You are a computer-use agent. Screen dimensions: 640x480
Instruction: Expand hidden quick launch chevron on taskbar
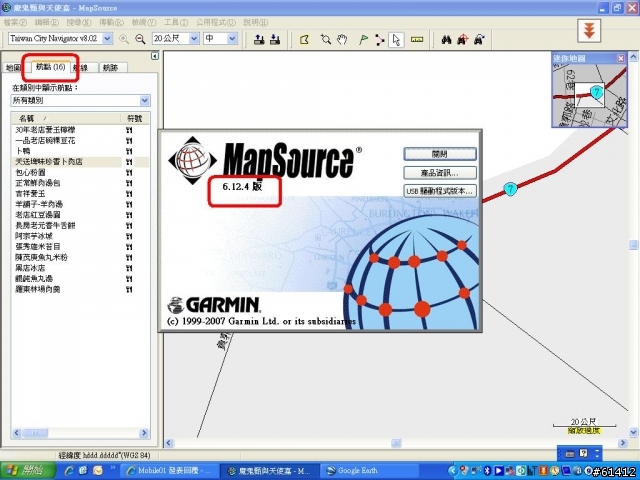[112, 468]
